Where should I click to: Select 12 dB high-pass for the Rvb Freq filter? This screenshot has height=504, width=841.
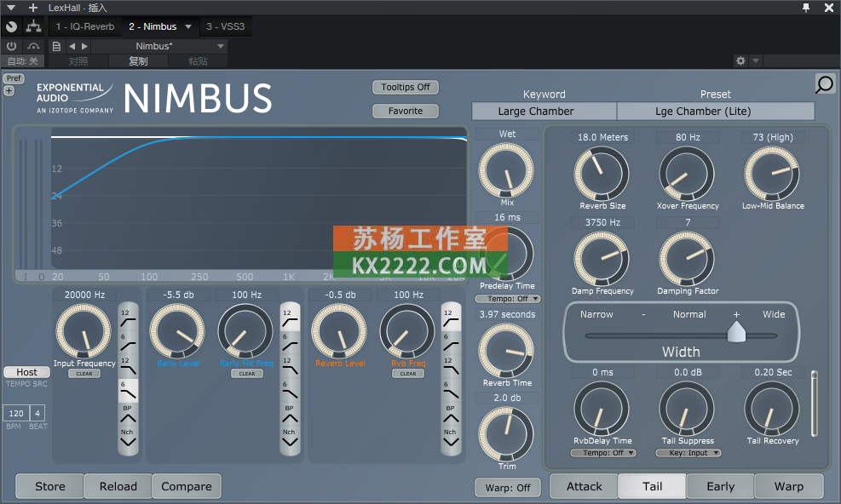point(451,318)
